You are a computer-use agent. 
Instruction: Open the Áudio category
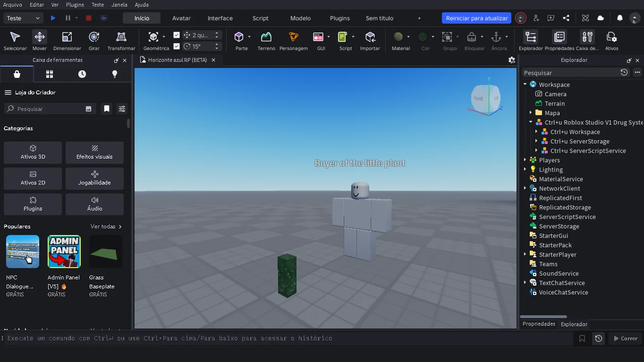point(94,204)
